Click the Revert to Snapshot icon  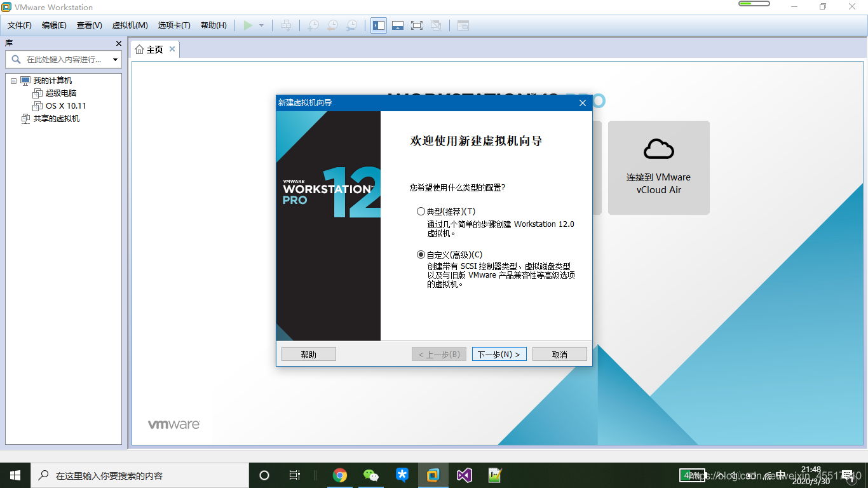pos(332,25)
